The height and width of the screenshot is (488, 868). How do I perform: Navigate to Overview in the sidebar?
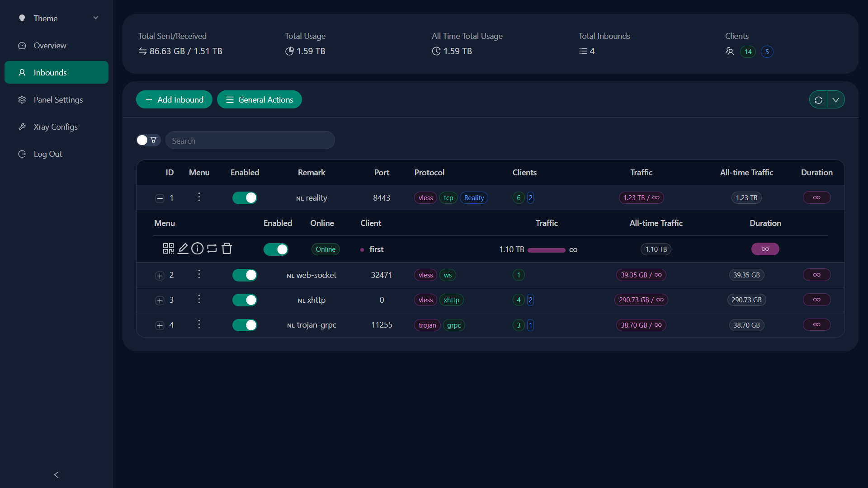tap(50, 45)
